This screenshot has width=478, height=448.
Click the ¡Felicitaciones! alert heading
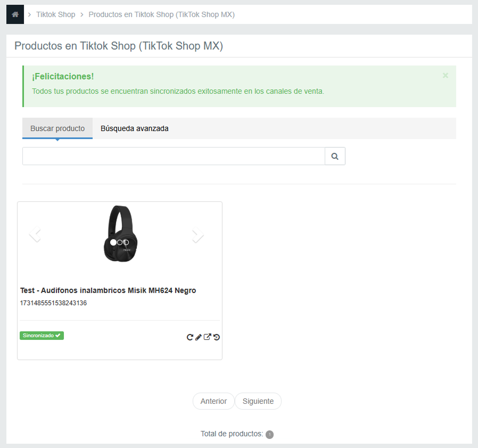tap(63, 76)
